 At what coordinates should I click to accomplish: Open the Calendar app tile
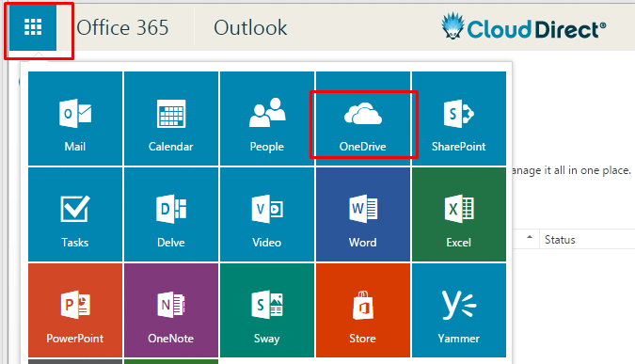click(x=171, y=119)
